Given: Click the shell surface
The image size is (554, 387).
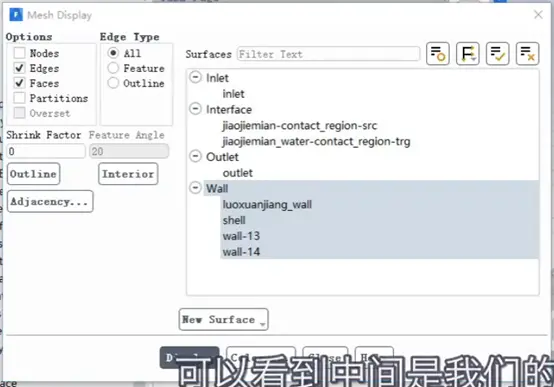Looking at the screenshot, I should coord(234,220).
